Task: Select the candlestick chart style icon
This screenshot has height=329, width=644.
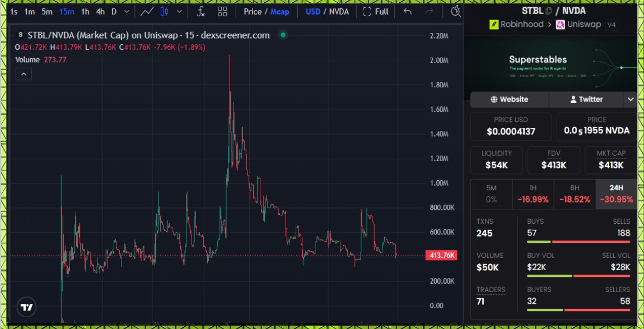Action: pyautogui.click(x=164, y=12)
